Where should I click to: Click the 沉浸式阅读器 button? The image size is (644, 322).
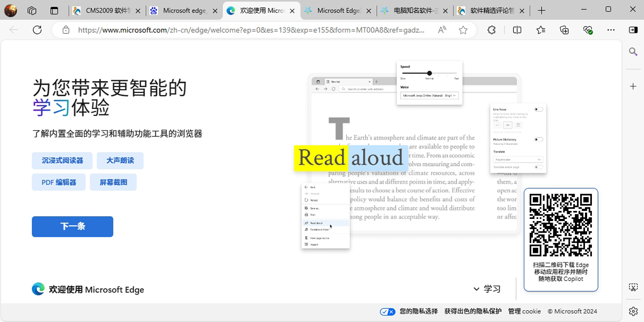[x=62, y=160]
